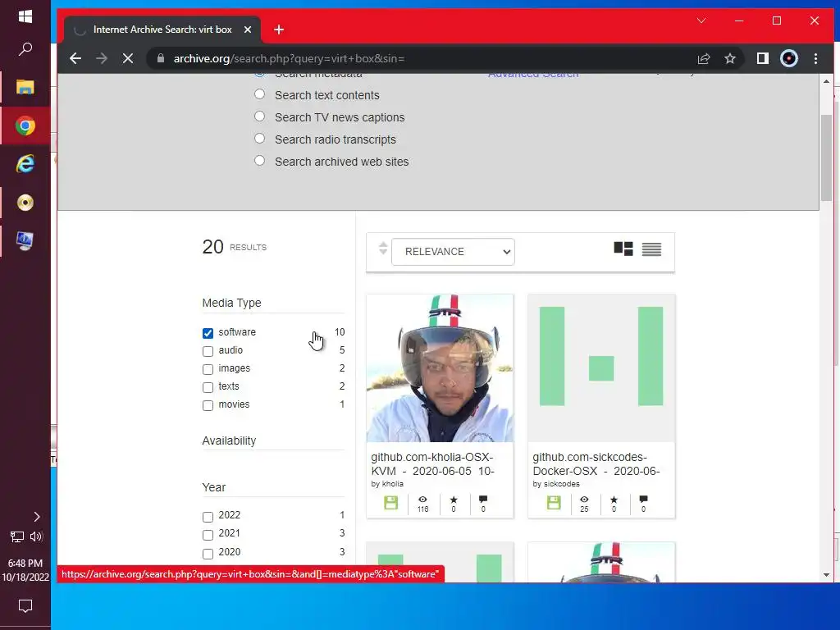Open the notification center icon
Image resolution: width=840 pixels, height=630 pixels.
pyautogui.click(x=25, y=606)
